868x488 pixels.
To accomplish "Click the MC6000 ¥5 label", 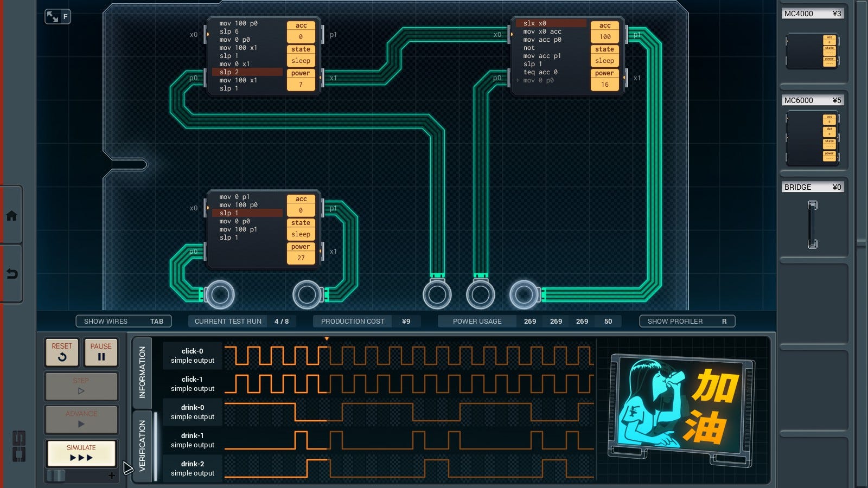I will 813,100.
